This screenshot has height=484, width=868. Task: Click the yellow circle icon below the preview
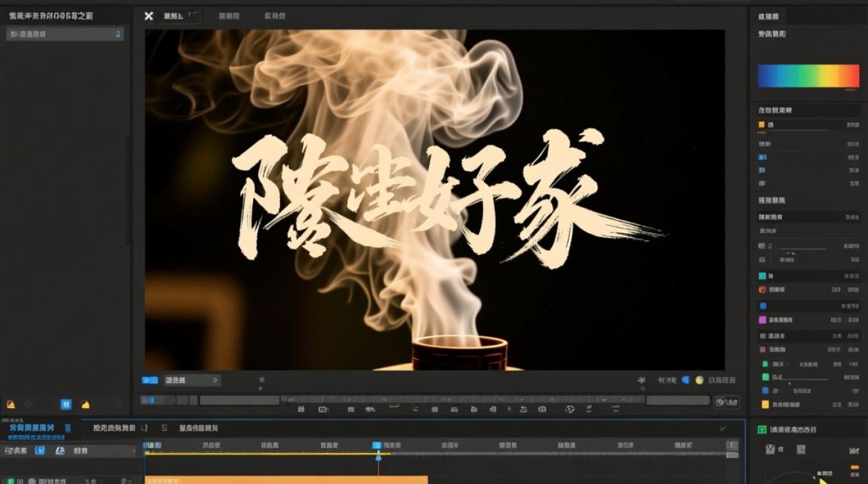[699, 380]
